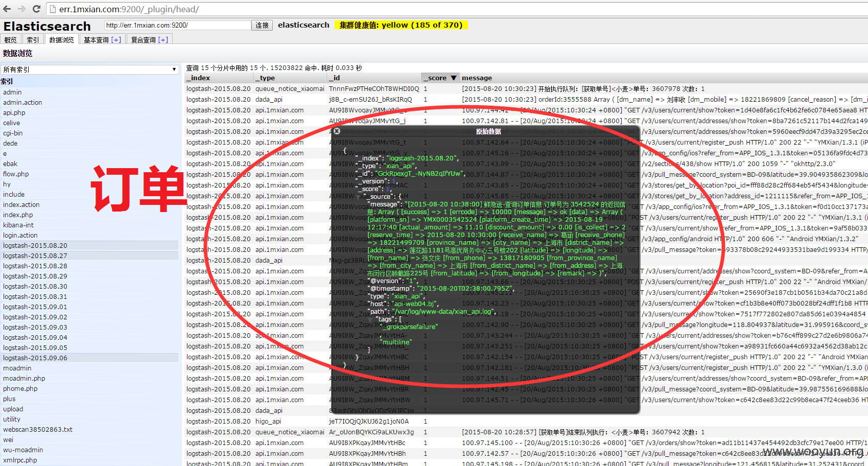Open the row with id AU9I8XPKqayJMMvYtHBh
868x466 pixels.
pos(526,454)
